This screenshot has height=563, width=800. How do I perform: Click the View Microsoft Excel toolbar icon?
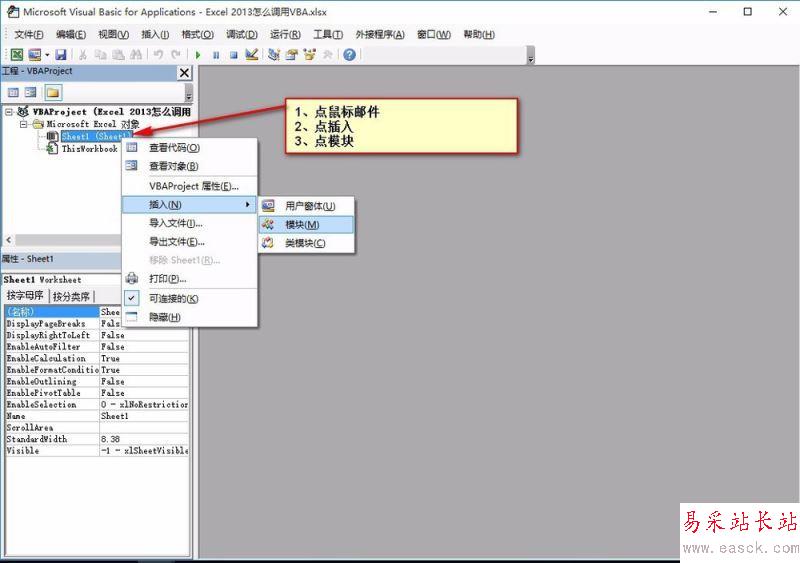click(17, 55)
